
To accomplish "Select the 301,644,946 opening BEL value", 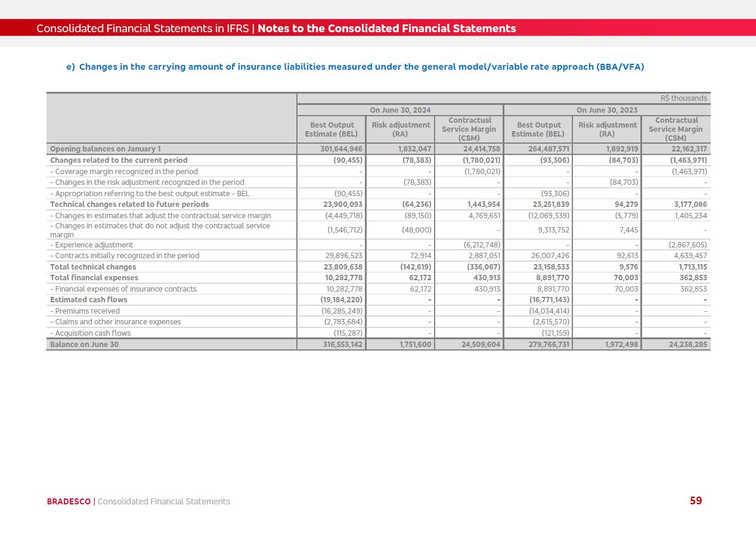I will tap(337, 149).
